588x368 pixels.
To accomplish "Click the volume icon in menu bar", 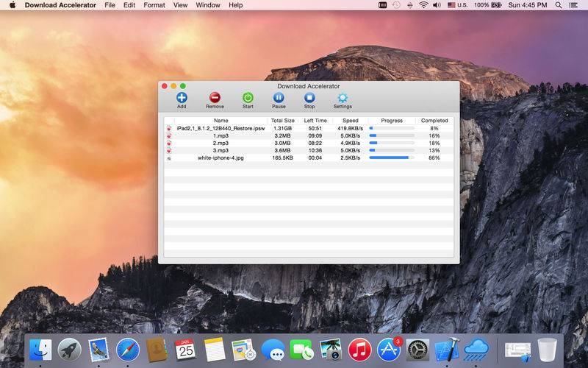I will pyautogui.click(x=437, y=5).
